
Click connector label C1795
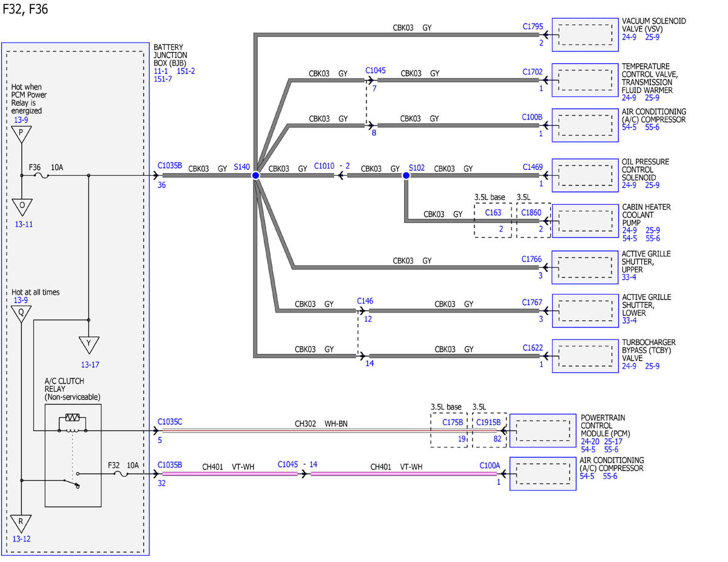533,27
